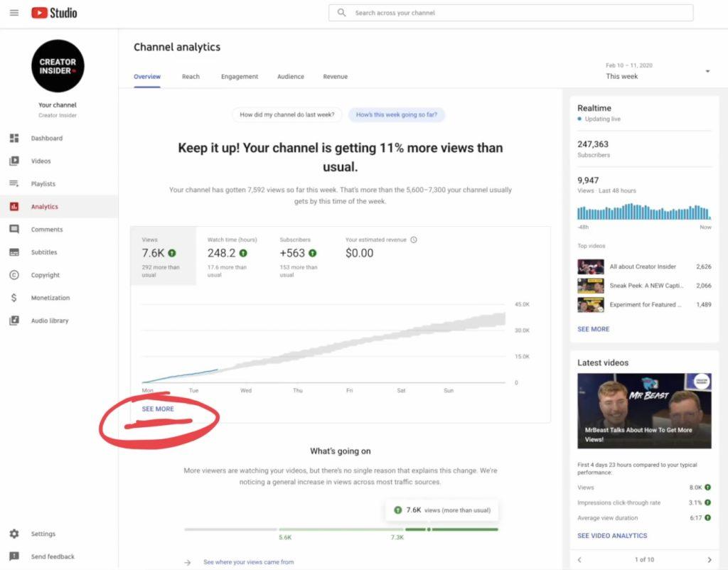Open Monetization dollar icon
Screen dimensions: 728x570
(x=14, y=298)
